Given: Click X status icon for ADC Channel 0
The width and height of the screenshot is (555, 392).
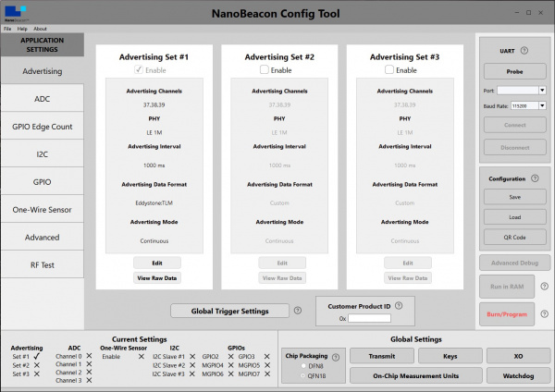Looking at the screenshot, I should coord(89,356).
